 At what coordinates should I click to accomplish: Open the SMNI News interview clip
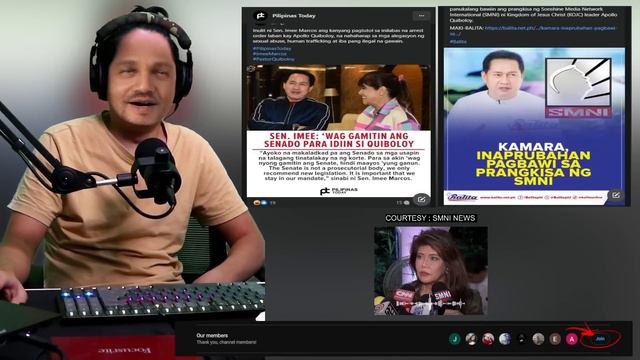pyautogui.click(x=431, y=271)
